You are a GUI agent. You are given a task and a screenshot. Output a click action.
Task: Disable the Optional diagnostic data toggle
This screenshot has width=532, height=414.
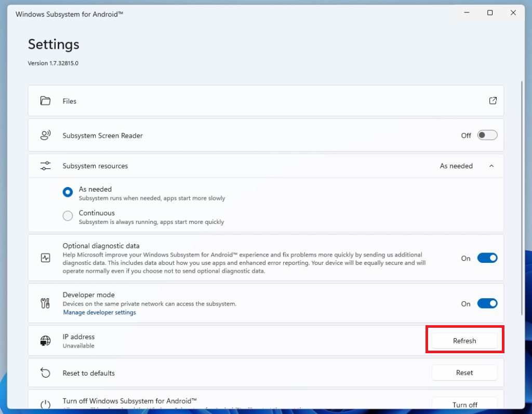pyautogui.click(x=487, y=258)
